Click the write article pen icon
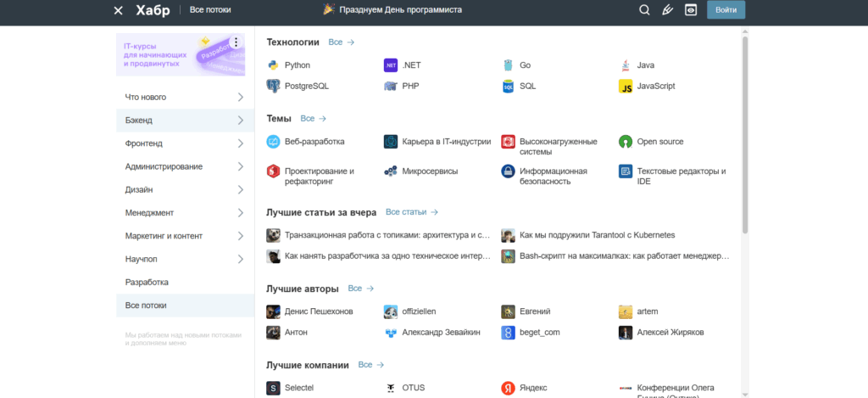Viewport: 868px width, 398px height. pos(668,10)
